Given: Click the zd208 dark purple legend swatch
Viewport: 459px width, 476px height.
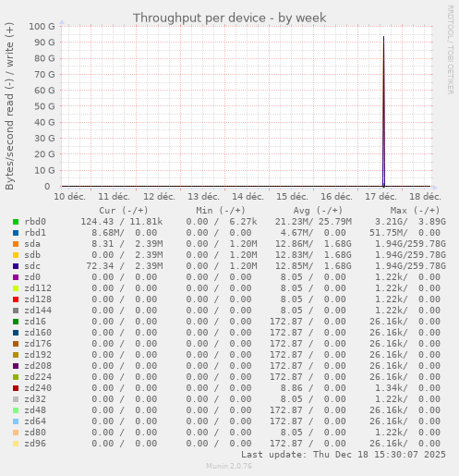Looking at the screenshot, I should pyautogui.click(x=16, y=366).
